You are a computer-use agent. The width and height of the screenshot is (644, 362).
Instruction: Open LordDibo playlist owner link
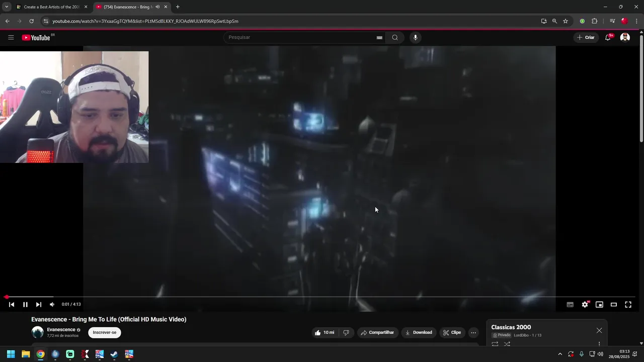click(x=521, y=335)
